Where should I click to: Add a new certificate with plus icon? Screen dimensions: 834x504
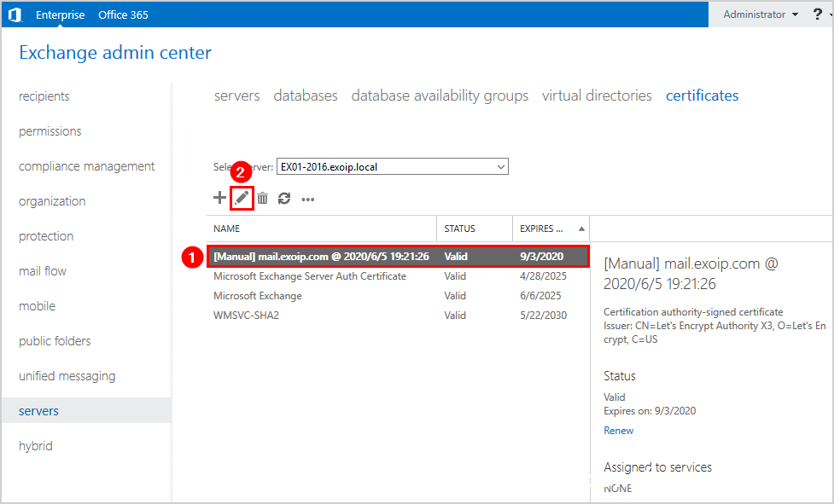pyautogui.click(x=219, y=198)
